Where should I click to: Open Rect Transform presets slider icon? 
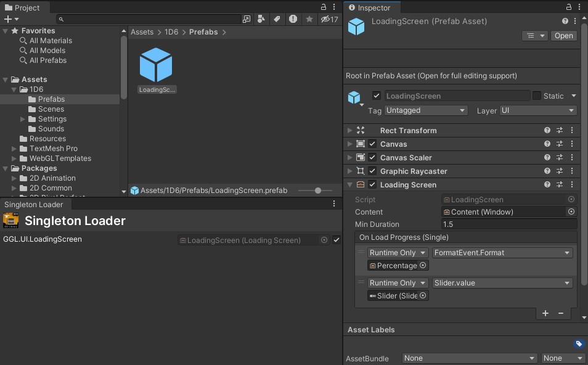(560, 130)
